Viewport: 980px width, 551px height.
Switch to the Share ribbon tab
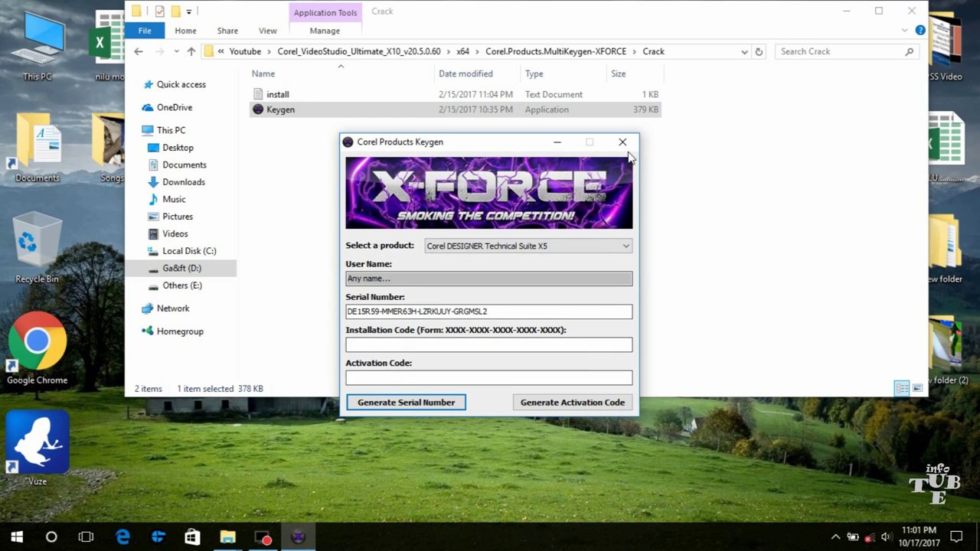point(227,31)
